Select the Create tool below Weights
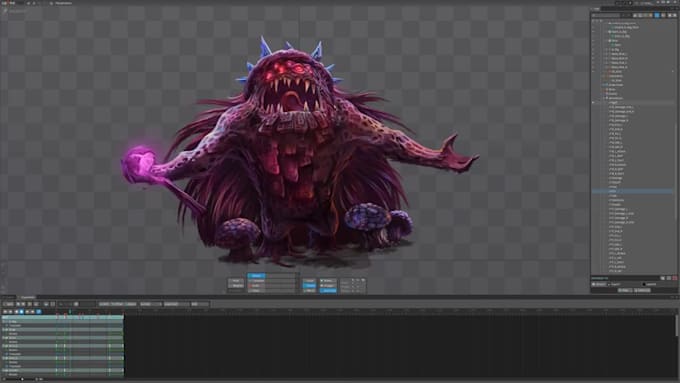 click(236, 291)
